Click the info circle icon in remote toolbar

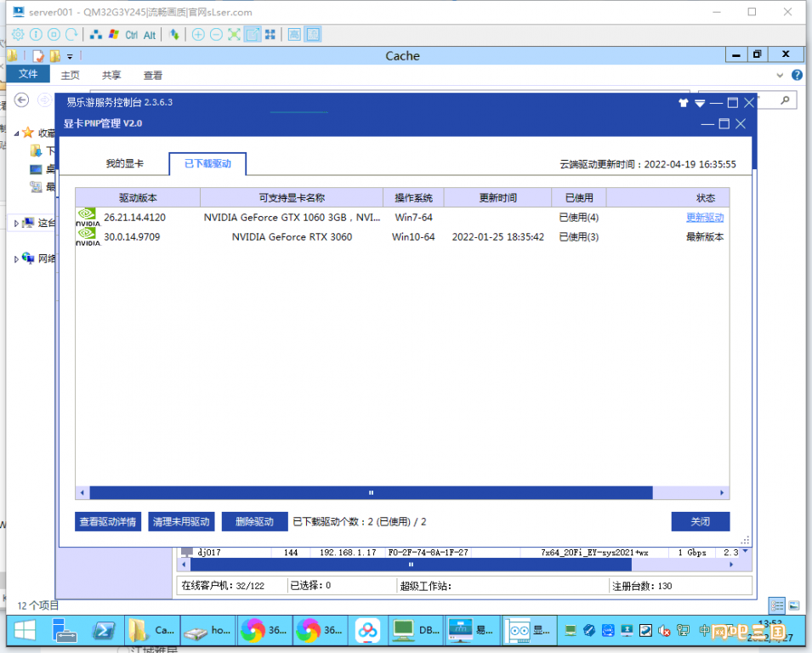(x=36, y=35)
